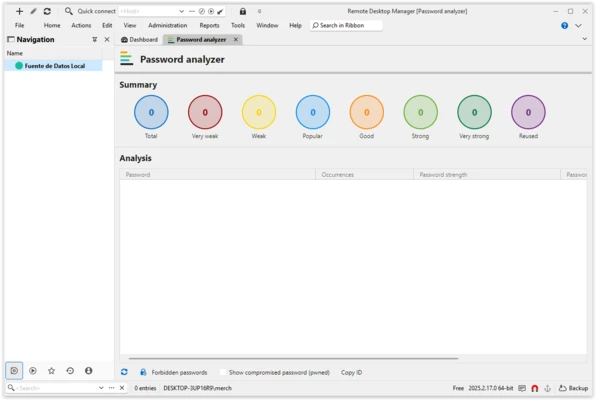Click the anchor icon in status bar
Screen dimensions: 596x400
tap(547, 388)
